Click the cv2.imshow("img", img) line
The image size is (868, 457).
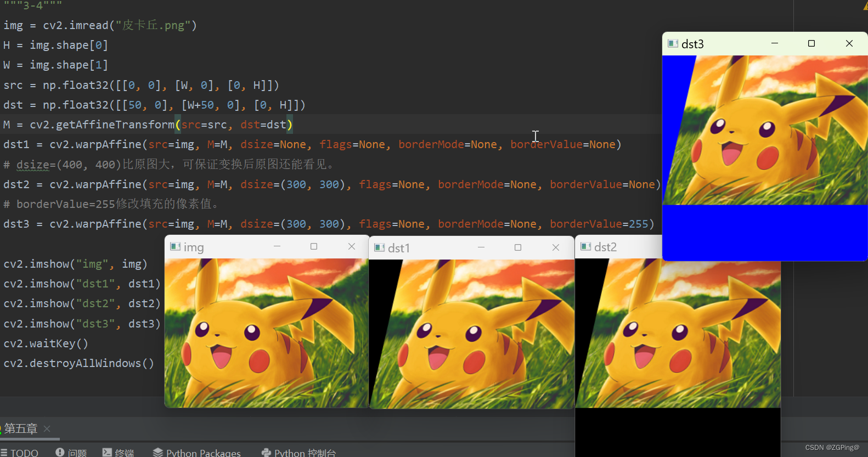click(x=76, y=264)
